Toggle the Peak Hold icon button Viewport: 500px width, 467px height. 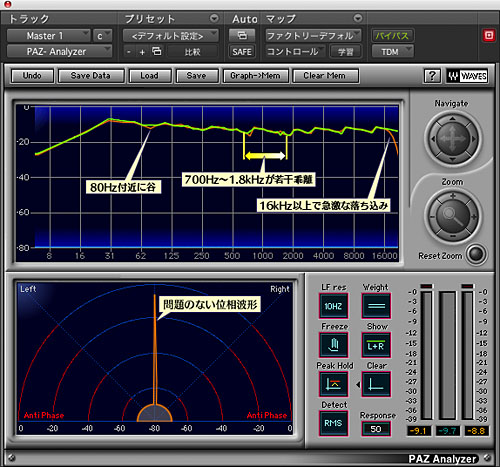pyautogui.click(x=334, y=384)
